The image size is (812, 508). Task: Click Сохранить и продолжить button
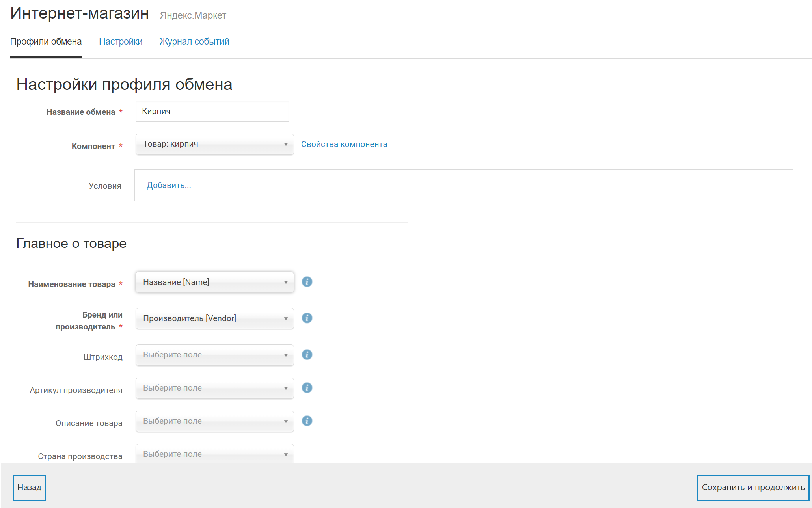(x=753, y=488)
